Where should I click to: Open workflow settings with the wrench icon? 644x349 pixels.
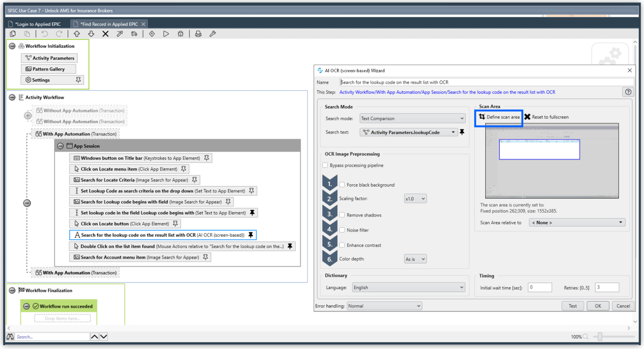coord(213,34)
